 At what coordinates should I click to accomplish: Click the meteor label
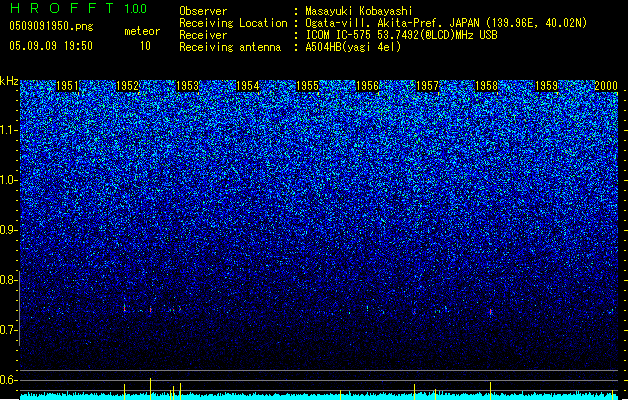coord(142,31)
